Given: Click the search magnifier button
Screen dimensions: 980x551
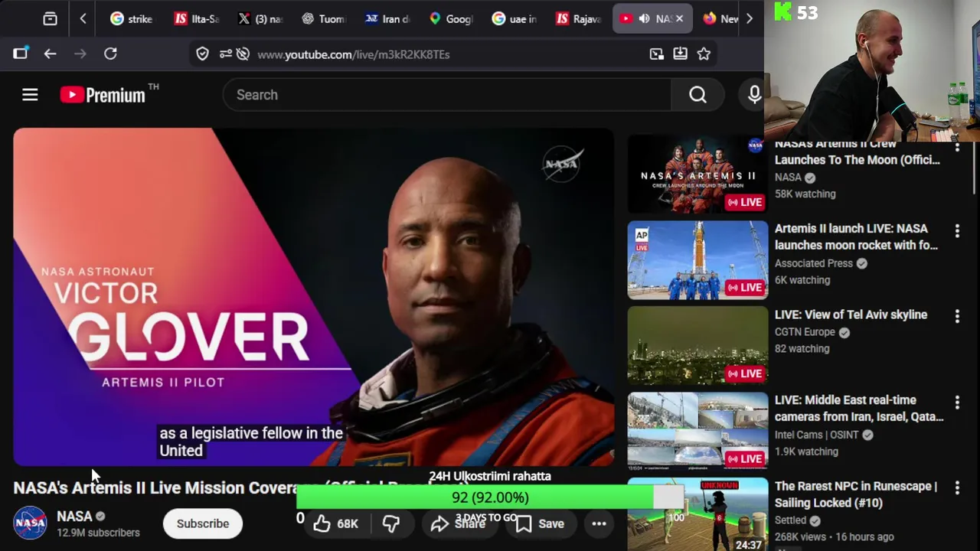Looking at the screenshot, I should pyautogui.click(x=697, y=95).
